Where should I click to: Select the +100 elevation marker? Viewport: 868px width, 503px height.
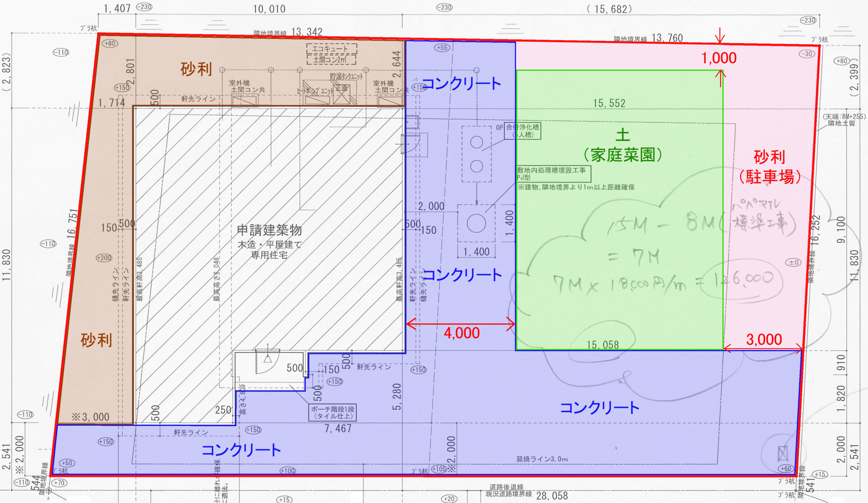coord(288,471)
